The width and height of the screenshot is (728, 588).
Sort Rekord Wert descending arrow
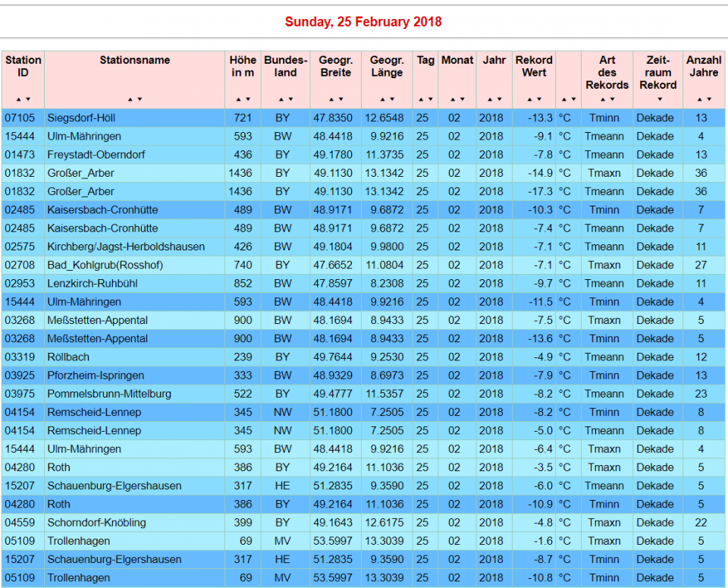point(538,99)
